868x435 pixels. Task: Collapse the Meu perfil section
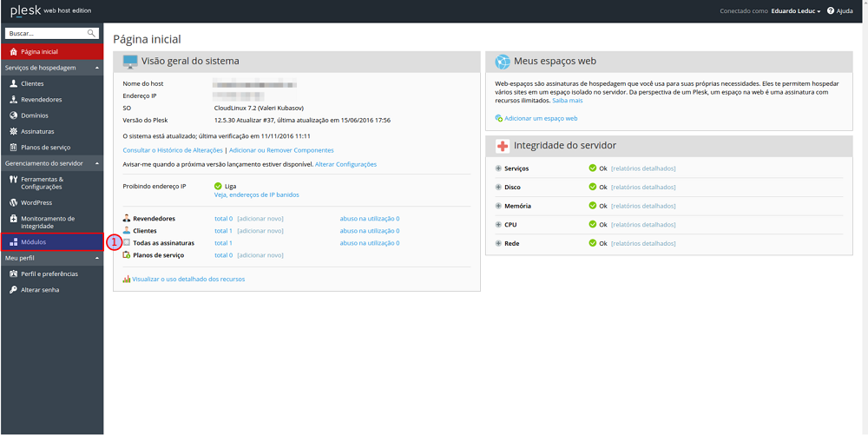point(97,258)
